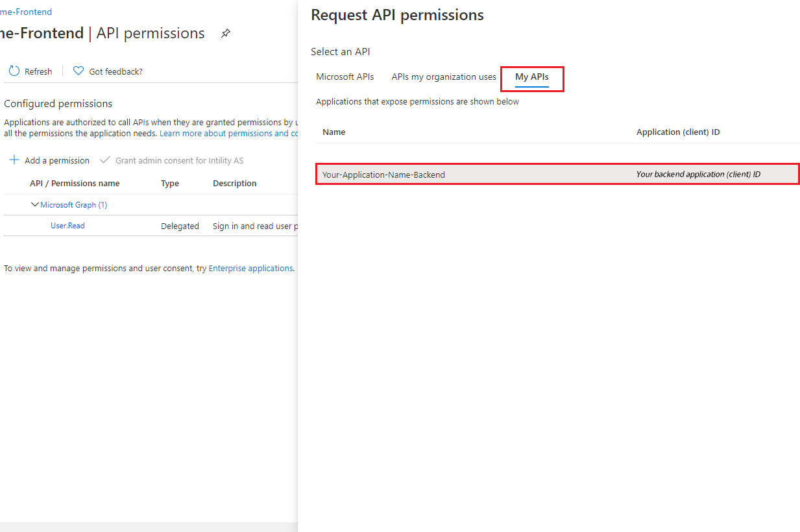This screenshot has width=800, height=532.
Task: Click the breadcrumb link ending in Frontend
Action: click(x=26, y=12)
